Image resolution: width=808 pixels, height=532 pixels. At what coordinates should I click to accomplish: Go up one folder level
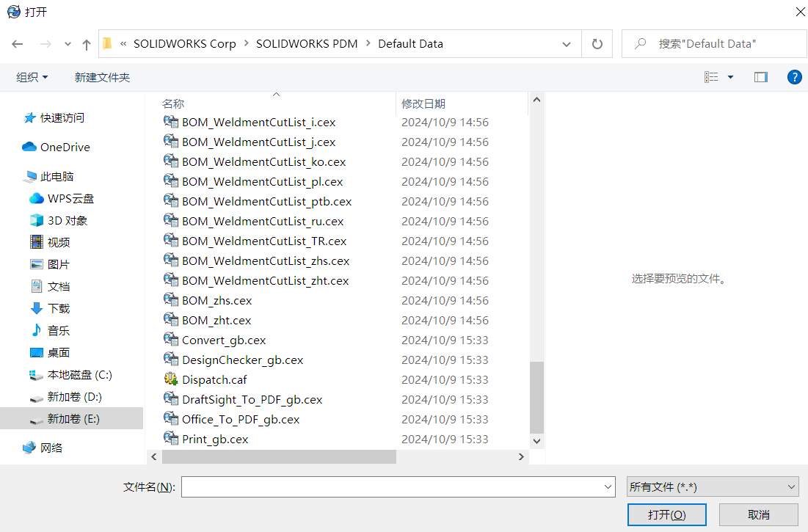tap(87, 44)
